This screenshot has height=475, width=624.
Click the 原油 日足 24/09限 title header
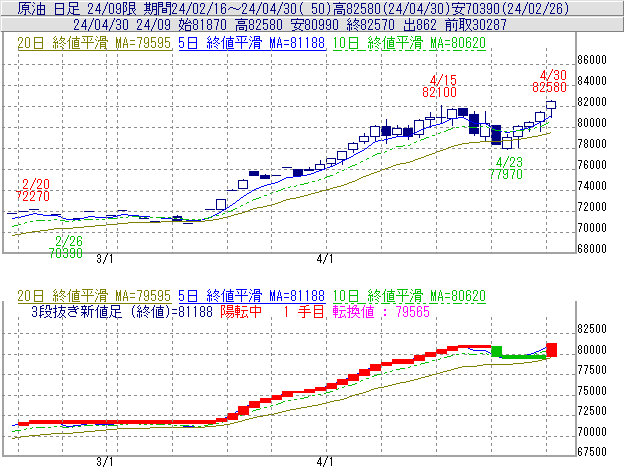coord(77,8)
